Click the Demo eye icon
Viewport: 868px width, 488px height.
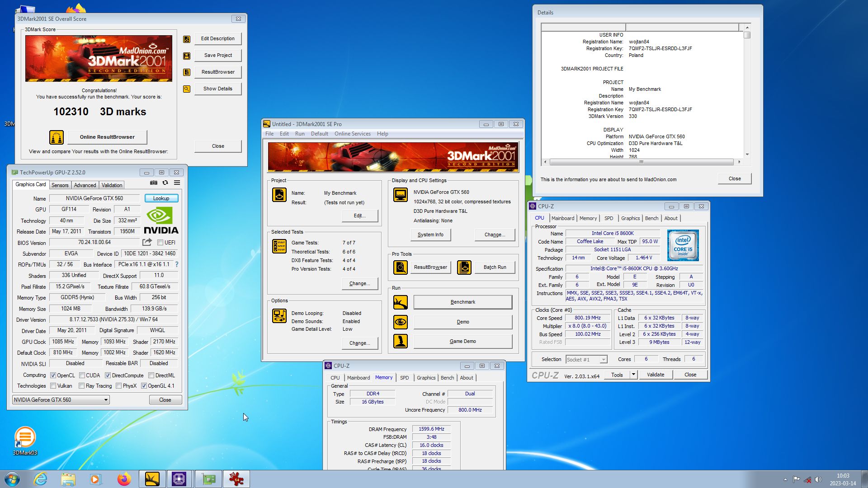pyautogui.click(x=401, y=322)
